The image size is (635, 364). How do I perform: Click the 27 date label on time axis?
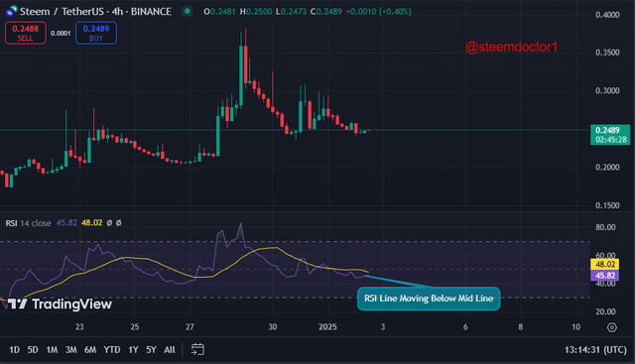(190, 326)
